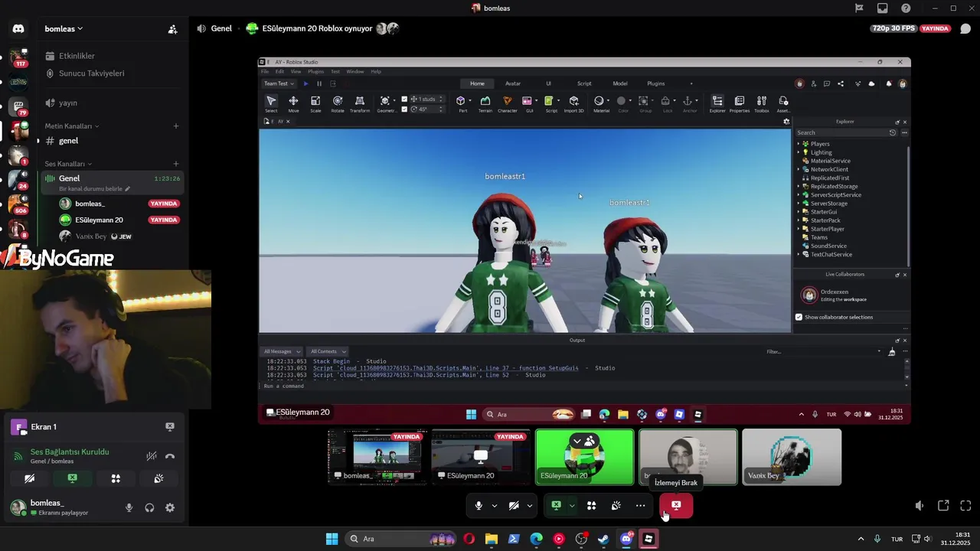Deafen with the headphones icon
The image size is (980, 551).
click(x=149, y=507)
